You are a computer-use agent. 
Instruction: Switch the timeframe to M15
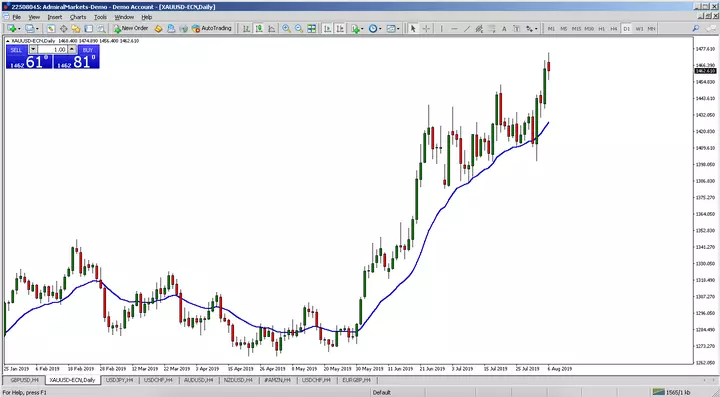576,28
